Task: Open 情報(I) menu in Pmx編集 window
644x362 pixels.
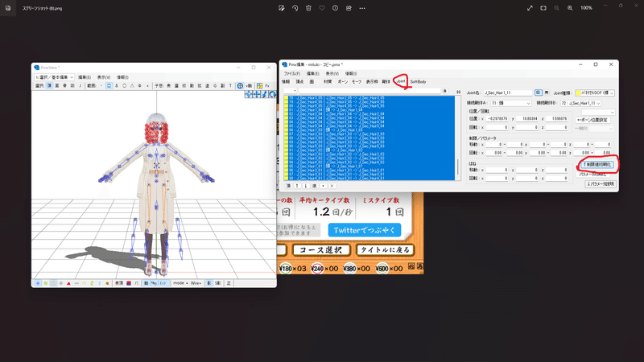Action: tap(351, 73)
